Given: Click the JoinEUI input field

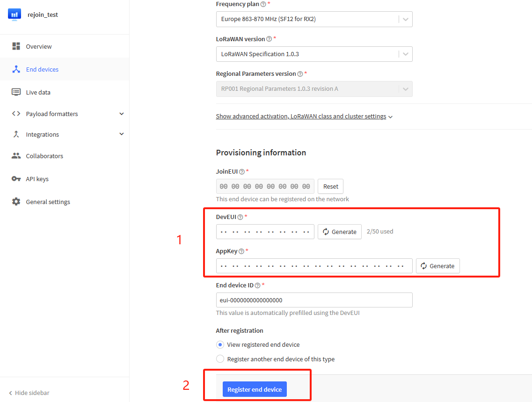Looking at the screenshot, I should tap(265, 186).
